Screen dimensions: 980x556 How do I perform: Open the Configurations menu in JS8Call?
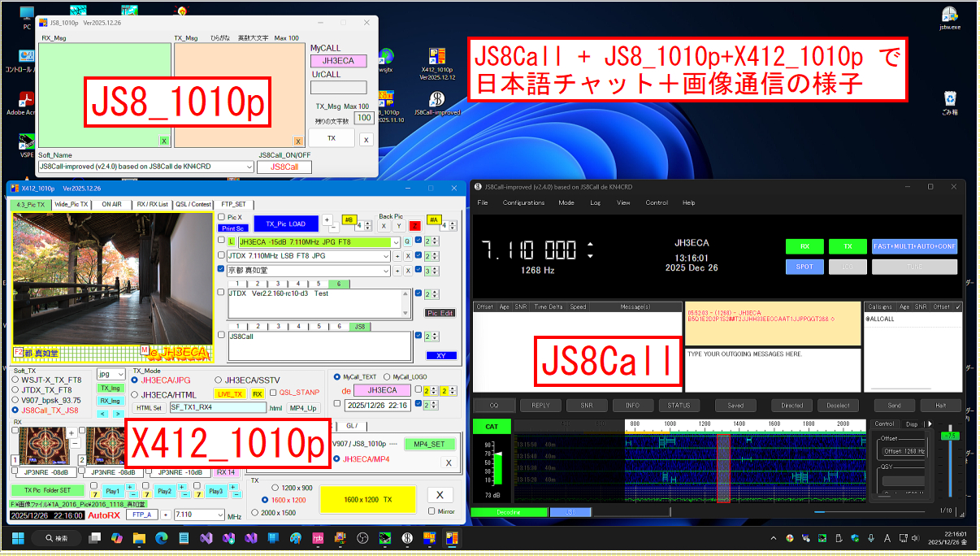tap(523, 202)
